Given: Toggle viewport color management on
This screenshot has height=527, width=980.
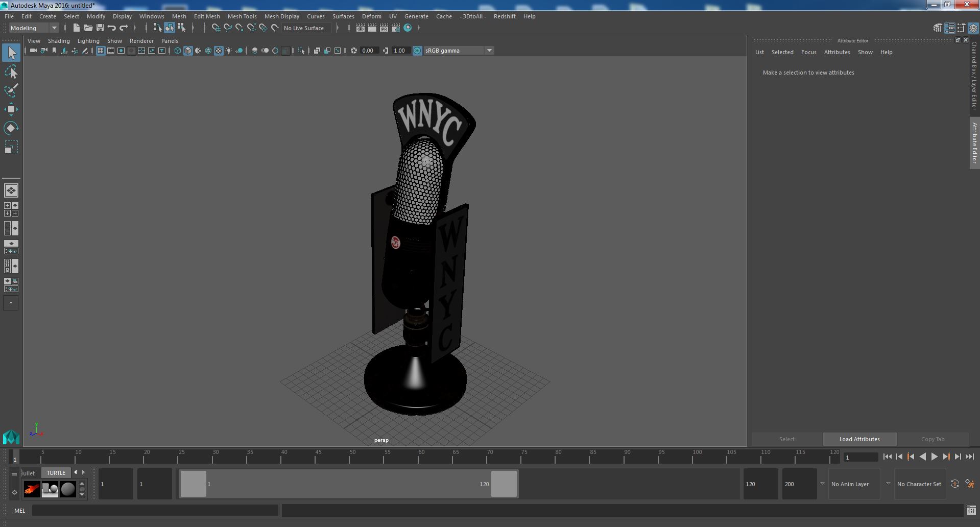Looking at the screenshot, I should tap(417, 51).
